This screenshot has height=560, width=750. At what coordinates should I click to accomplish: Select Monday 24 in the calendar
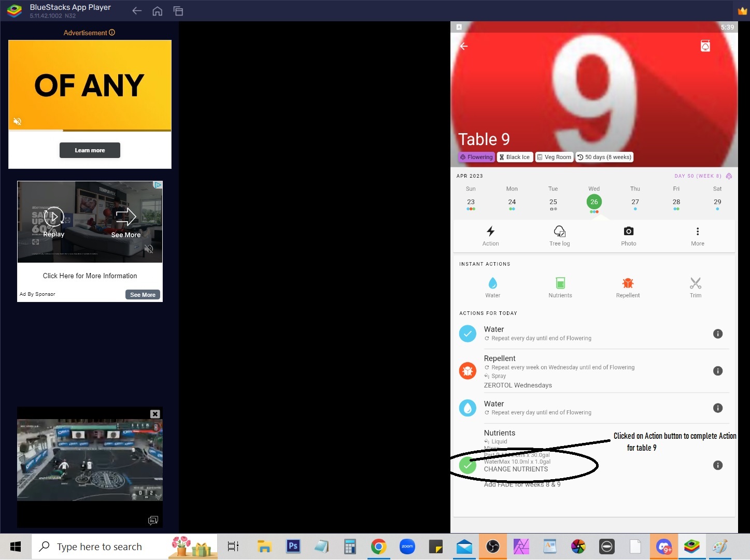[x=512, y=202]
